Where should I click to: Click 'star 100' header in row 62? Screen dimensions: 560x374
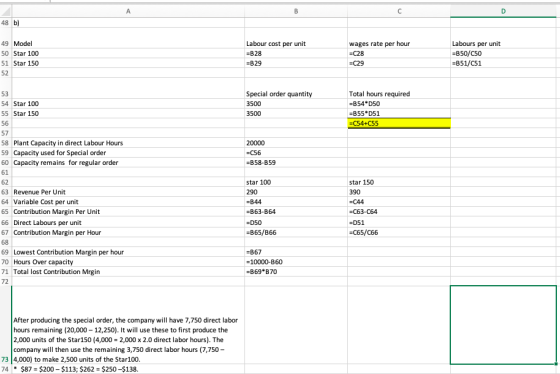click(x=296, y=182)
